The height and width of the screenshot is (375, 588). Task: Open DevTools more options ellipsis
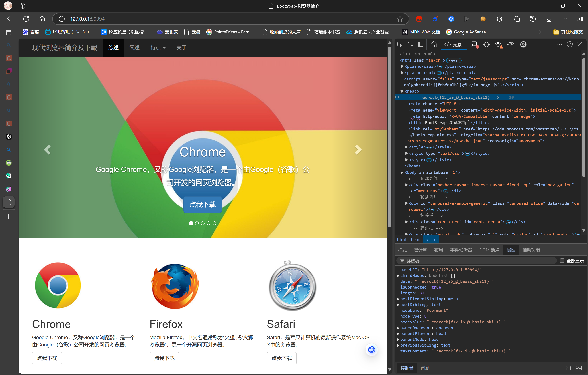[x=560, y=44]
